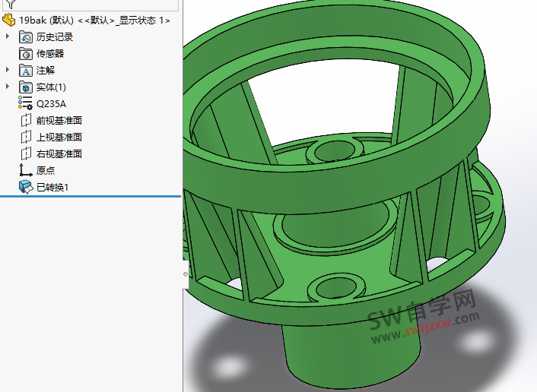Viewport: 537px width, 392px height.
Task: Expand the 历史记录 tree node arrow
Action: (x=8, y=37)
